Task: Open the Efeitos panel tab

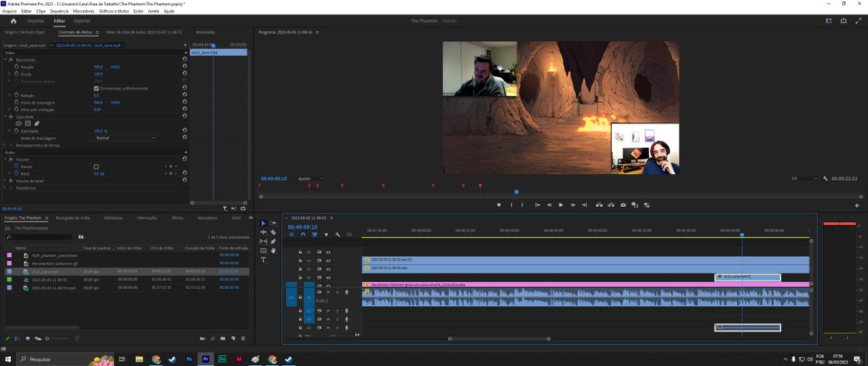Action: point(177,217)
